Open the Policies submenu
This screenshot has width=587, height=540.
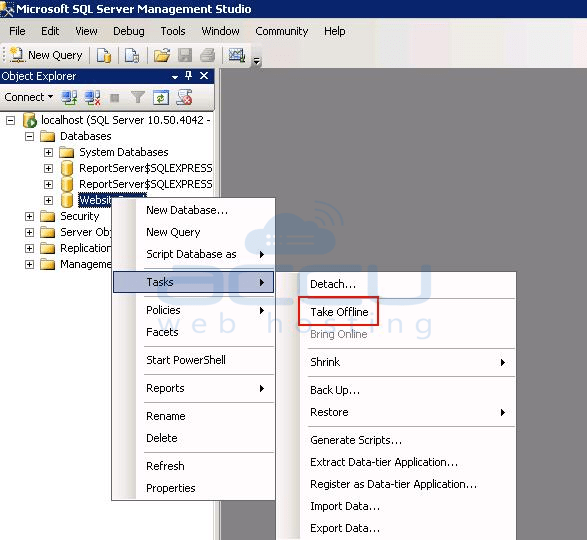point(194,310)
